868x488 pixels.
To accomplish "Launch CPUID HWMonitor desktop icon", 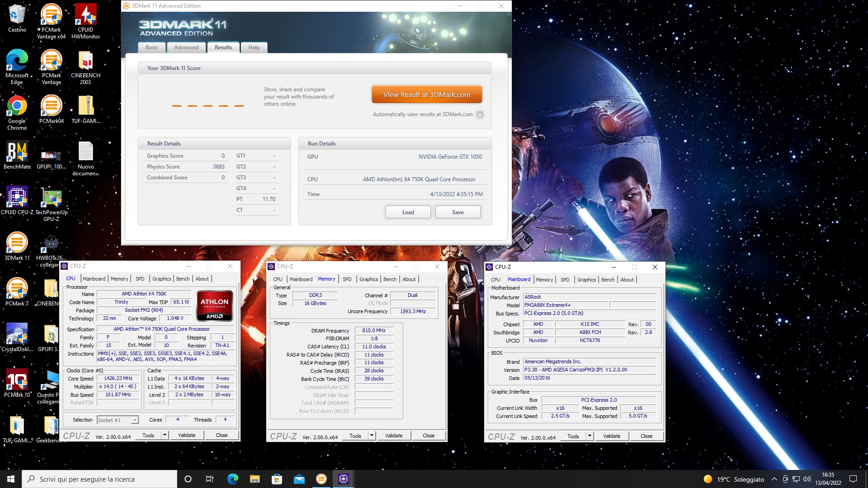I will pos(85,21).
